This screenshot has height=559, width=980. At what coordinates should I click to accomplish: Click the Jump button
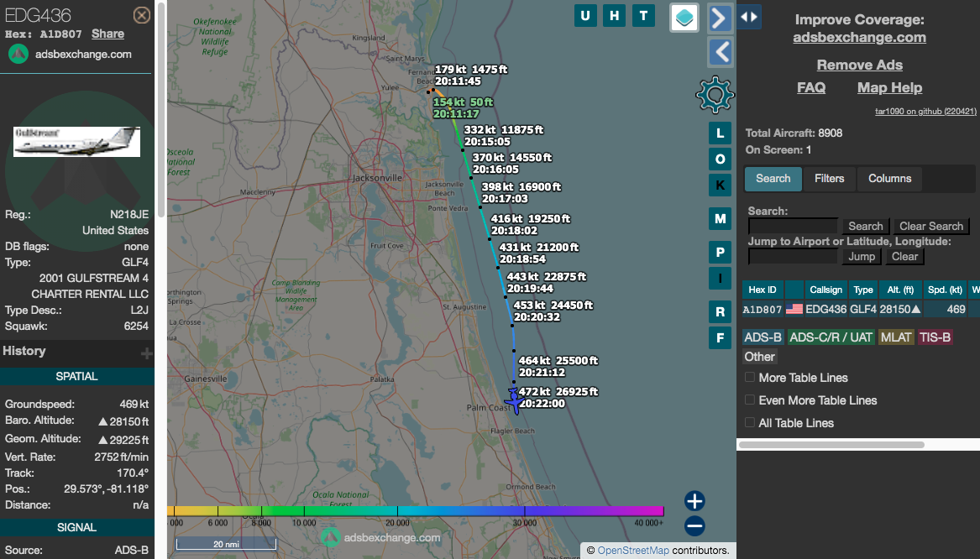pos(862,256)
